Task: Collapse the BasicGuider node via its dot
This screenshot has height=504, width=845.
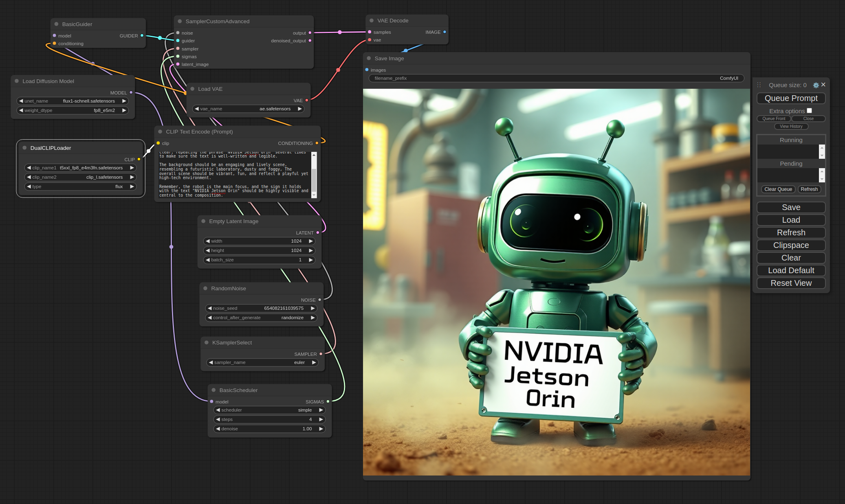Action: point(56,24)
